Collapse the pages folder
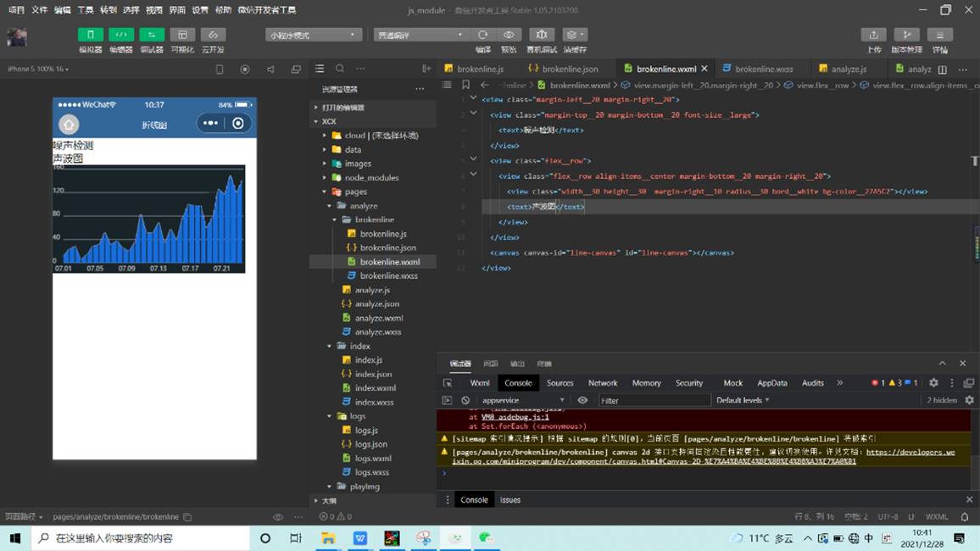 pyautogui.click(x=373, y=192)
